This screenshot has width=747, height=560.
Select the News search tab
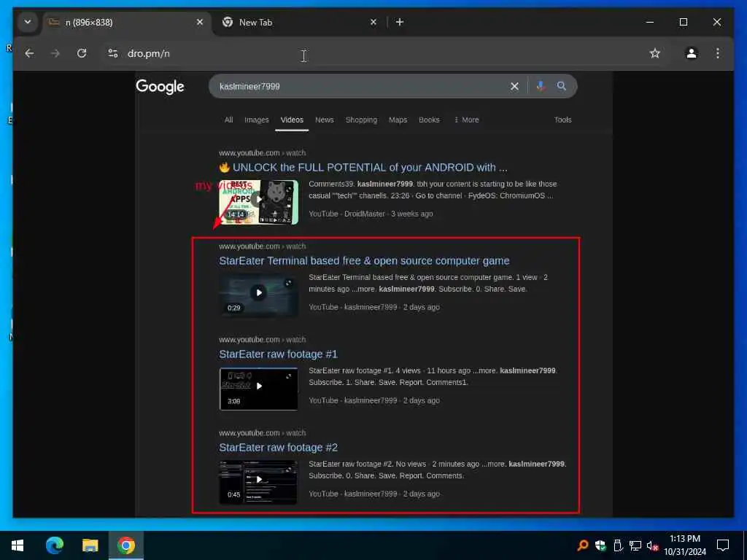pos(325,120)
